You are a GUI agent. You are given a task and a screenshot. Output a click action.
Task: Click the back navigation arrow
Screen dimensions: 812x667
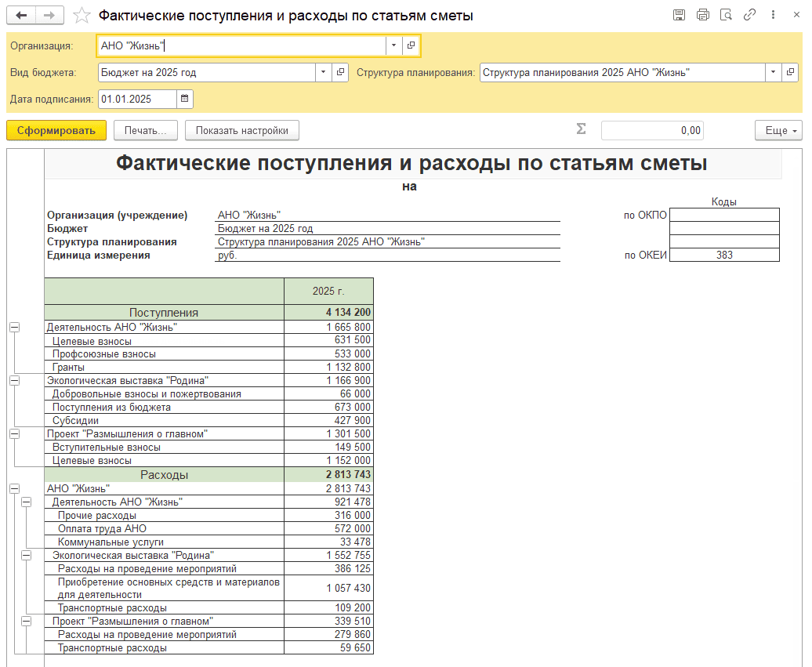pos(22,16)
